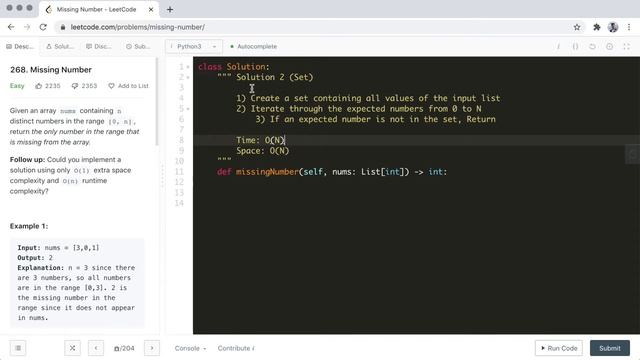Click the description panel scrollbar
Viewport: 640px width, 360px height.
[x=157, y=102]
